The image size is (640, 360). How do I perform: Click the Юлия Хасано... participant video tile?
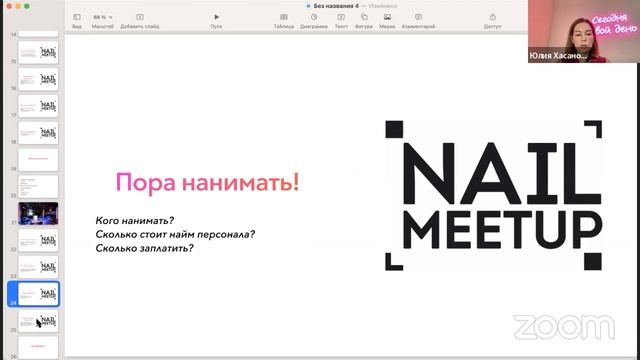coord(584,31)
